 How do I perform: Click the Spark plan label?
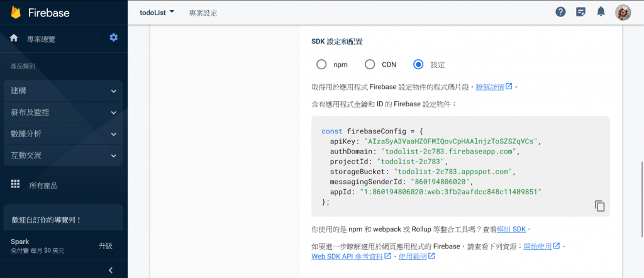pyautogui.click(x=20, y=242)
